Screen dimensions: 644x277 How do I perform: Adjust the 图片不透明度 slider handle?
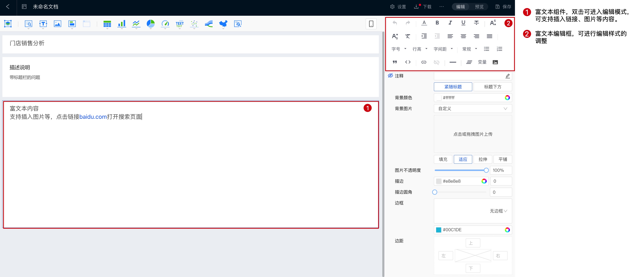[486, 170]
